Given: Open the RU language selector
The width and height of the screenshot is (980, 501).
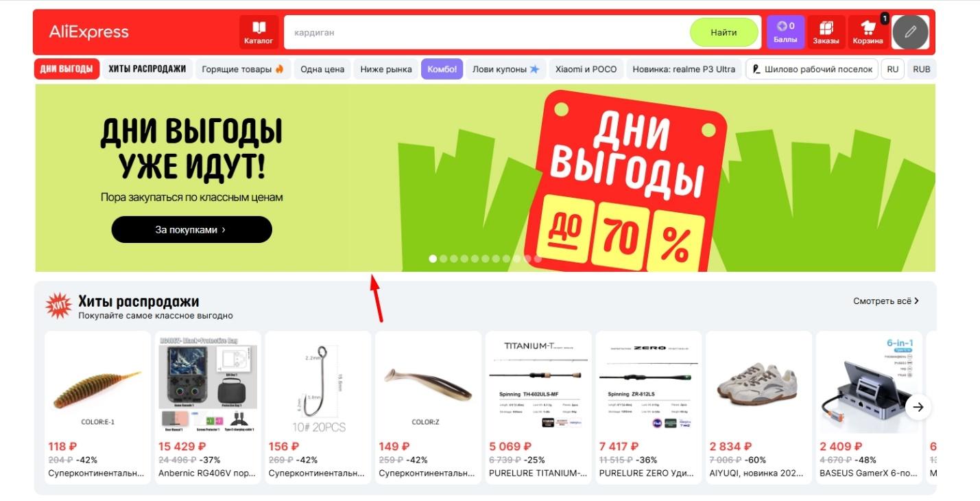Looking at the screenshot, I should pyautogui.click(x=892, y=69).
